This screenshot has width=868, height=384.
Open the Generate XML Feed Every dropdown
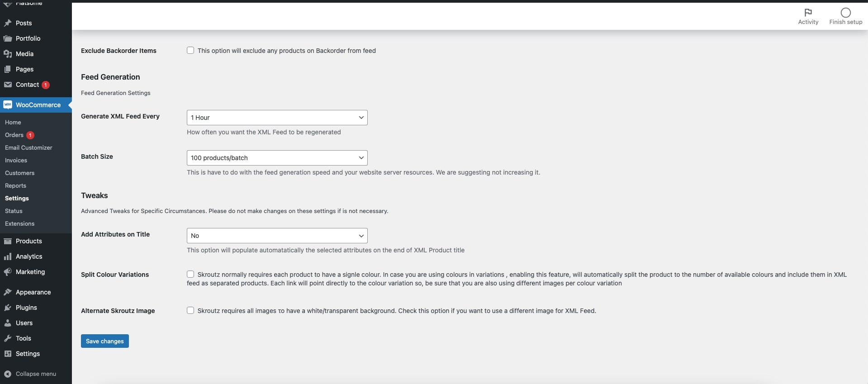277,118
